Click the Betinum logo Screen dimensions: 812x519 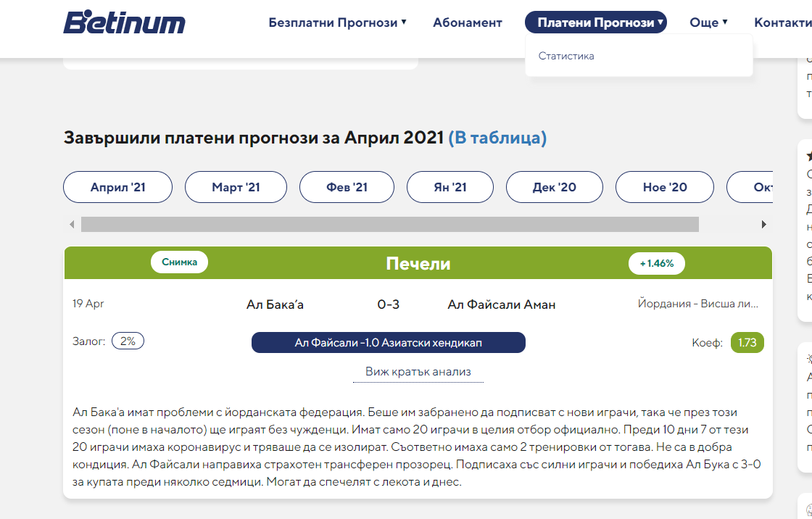pyautogui.click(x=124, y=22)
